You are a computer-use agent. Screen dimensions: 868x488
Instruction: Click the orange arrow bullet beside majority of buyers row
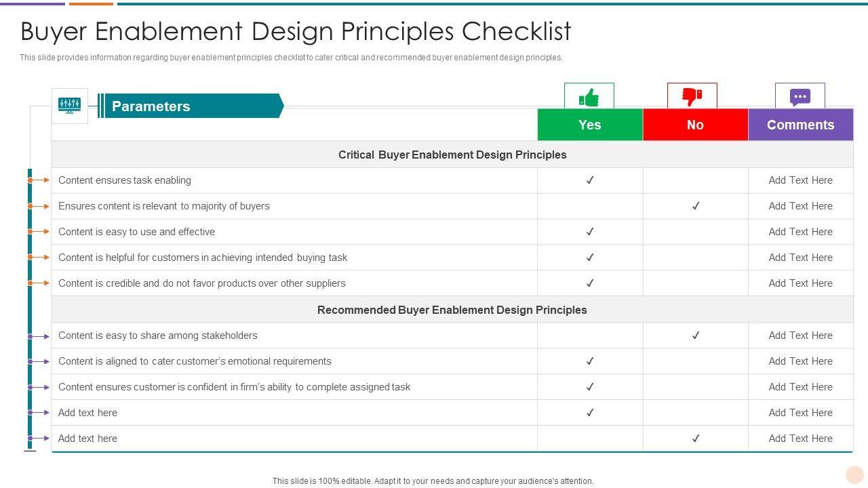[x=39, y=206]
